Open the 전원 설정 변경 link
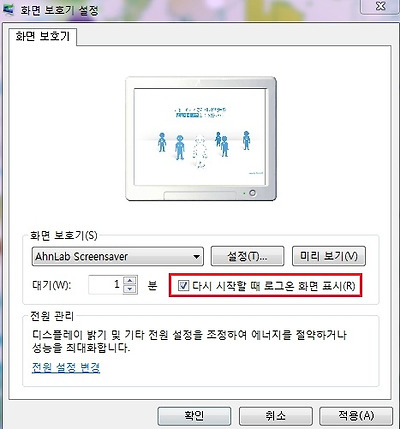 [66, 368]
